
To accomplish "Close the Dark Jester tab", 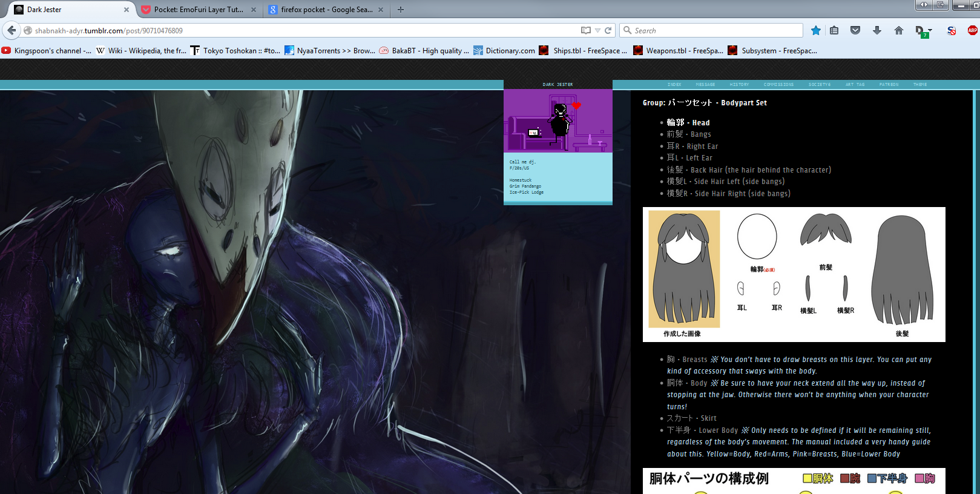I will [127, 10].
